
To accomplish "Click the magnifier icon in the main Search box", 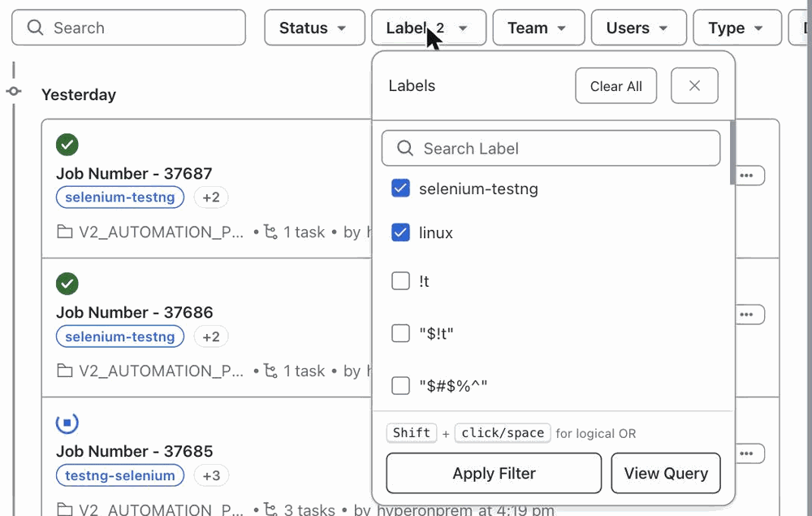I will (x=35, y=28).
